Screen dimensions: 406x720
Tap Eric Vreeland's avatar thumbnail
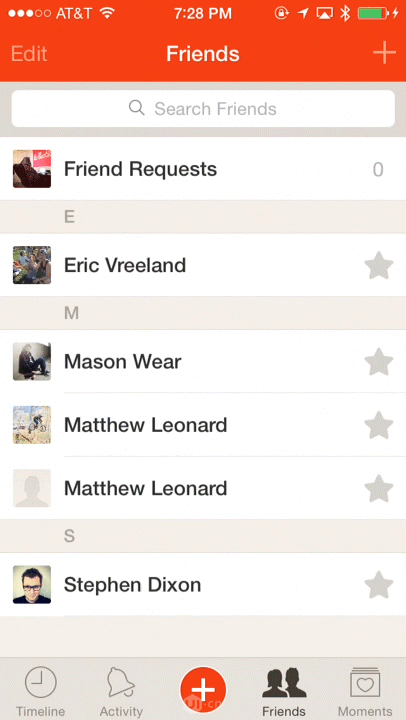tap(32, 265)
